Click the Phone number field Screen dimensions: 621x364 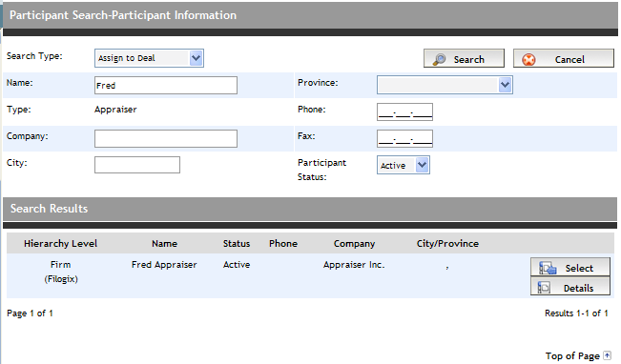click(x=404, y=111)
